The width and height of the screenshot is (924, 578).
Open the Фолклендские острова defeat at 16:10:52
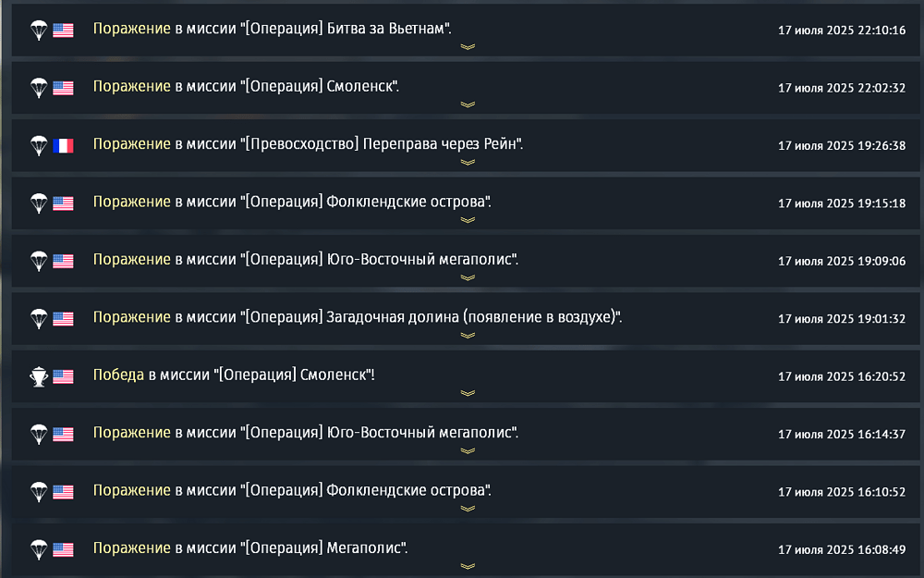coord(291,490)
